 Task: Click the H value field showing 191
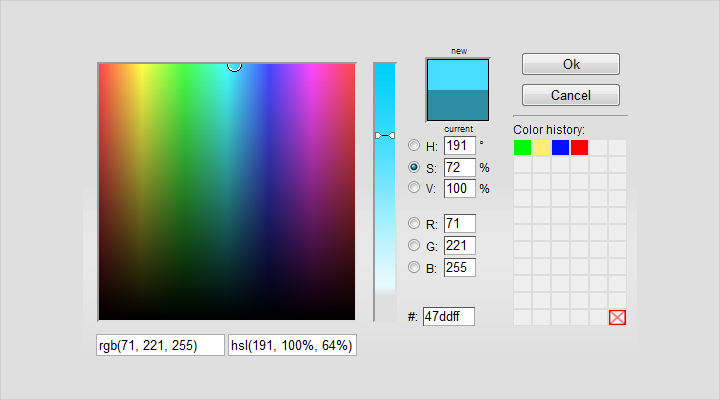(460, 146)
